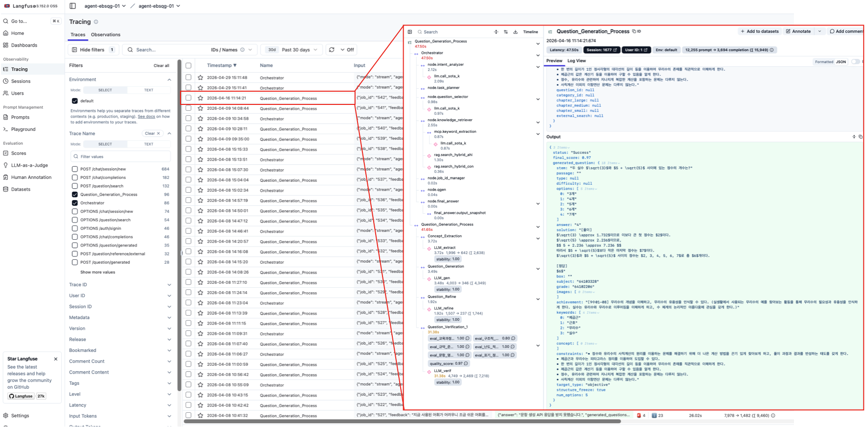Go to Sessions in the sidebar

(x=21, y=81)
